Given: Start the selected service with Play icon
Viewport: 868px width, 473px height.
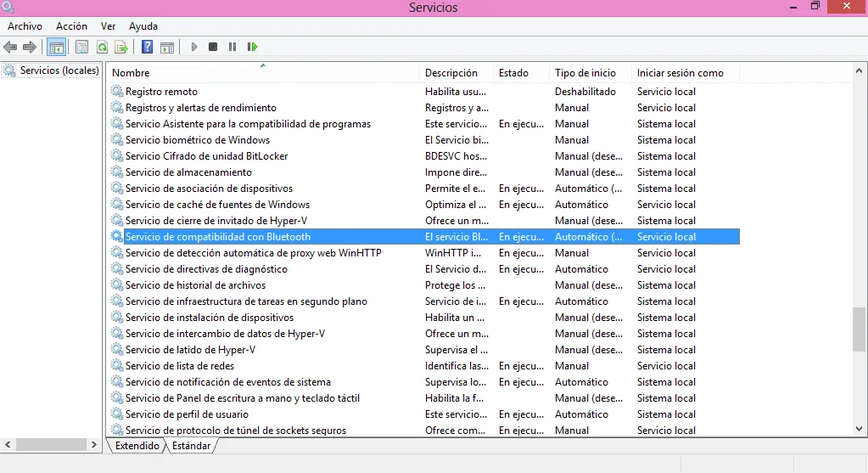Looking at the screenshot, I should click(x=193, y=47).
